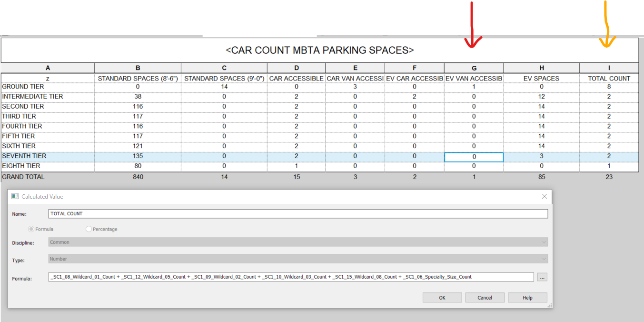644x322 pixels.
Task: Expand the Discipline combo box chevron
Action: pos(543,242)
